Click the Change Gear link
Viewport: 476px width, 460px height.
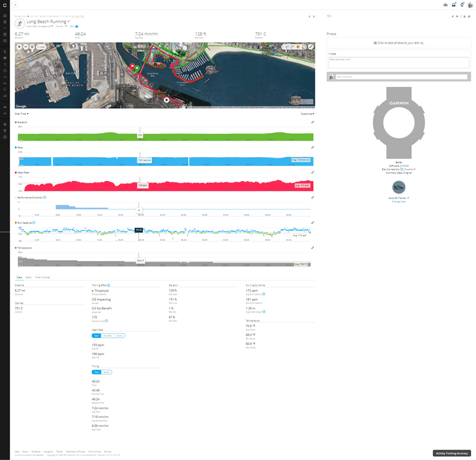[x=399, y=202]
